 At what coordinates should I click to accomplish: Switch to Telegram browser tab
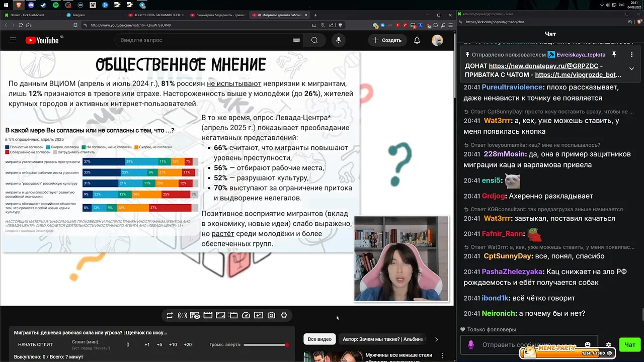point(94,15)
